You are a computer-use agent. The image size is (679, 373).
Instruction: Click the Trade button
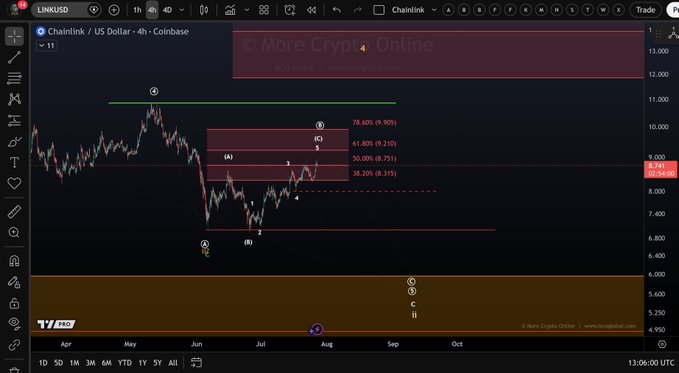click(645, 10)
